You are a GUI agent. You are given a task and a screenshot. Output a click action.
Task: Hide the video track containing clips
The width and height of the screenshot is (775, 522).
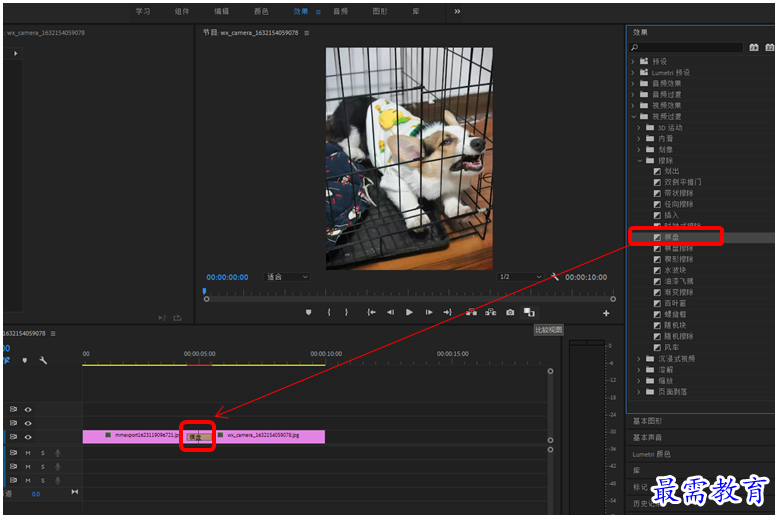(x=28, y=437)
